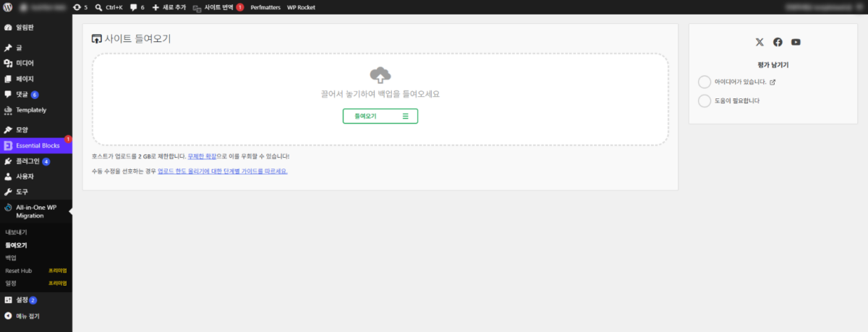Open the YouTube icon
The height and width of the screenshot is (332, 868).
point(796,42)
